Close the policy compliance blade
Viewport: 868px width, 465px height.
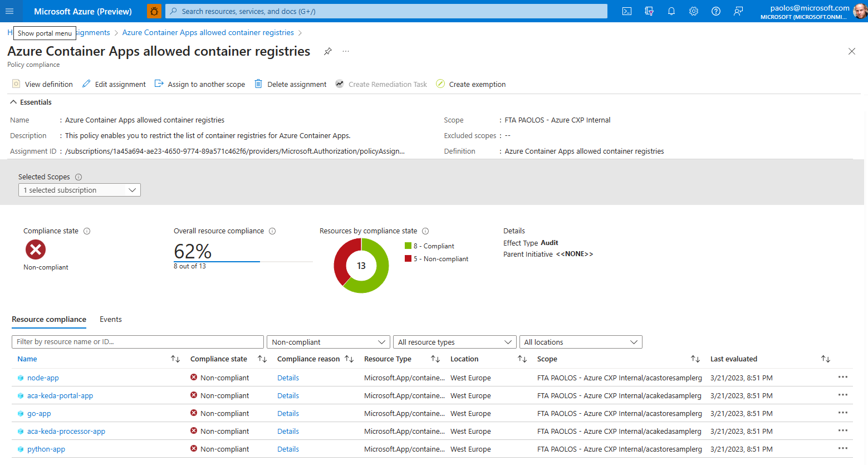click(852, 51)
